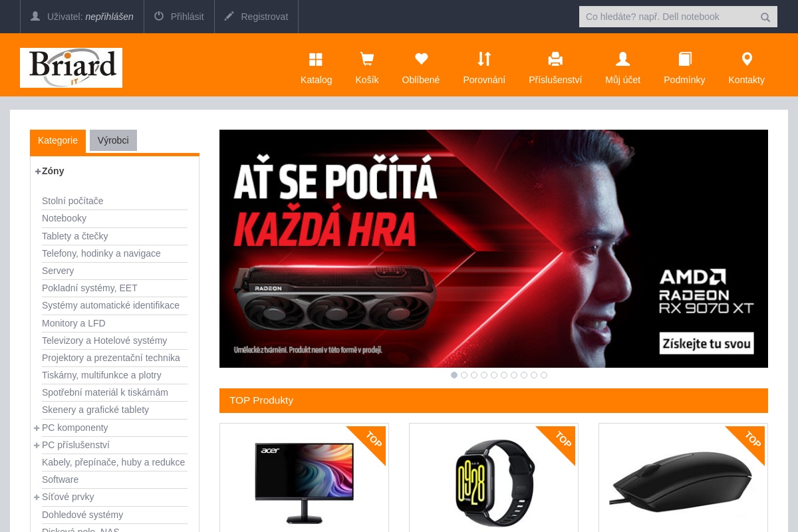Click the Registrovat link
This screenshot has width=798, height=532.
[264, 17]
